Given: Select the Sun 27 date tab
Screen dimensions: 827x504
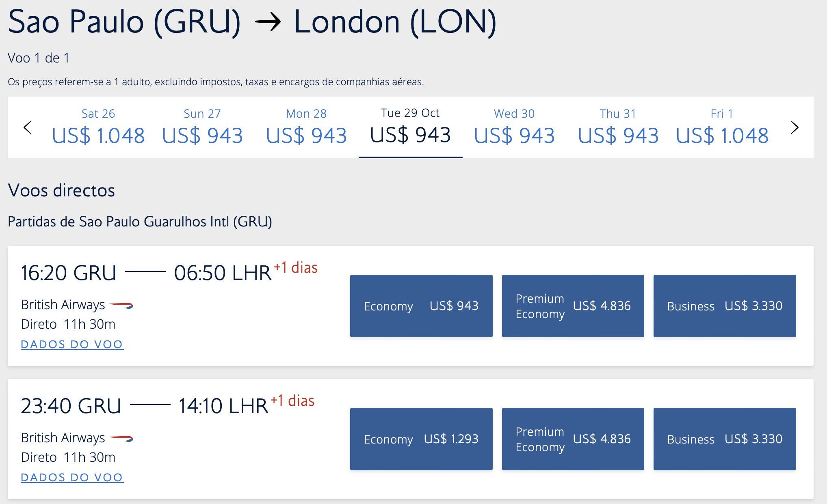Looking at the screenshot, I should tap(202, 127).
